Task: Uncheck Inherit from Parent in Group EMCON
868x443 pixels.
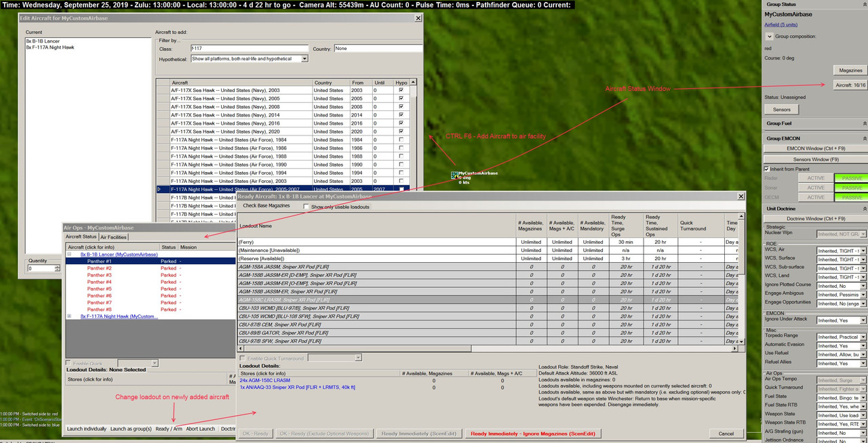Action: (767, 169)
